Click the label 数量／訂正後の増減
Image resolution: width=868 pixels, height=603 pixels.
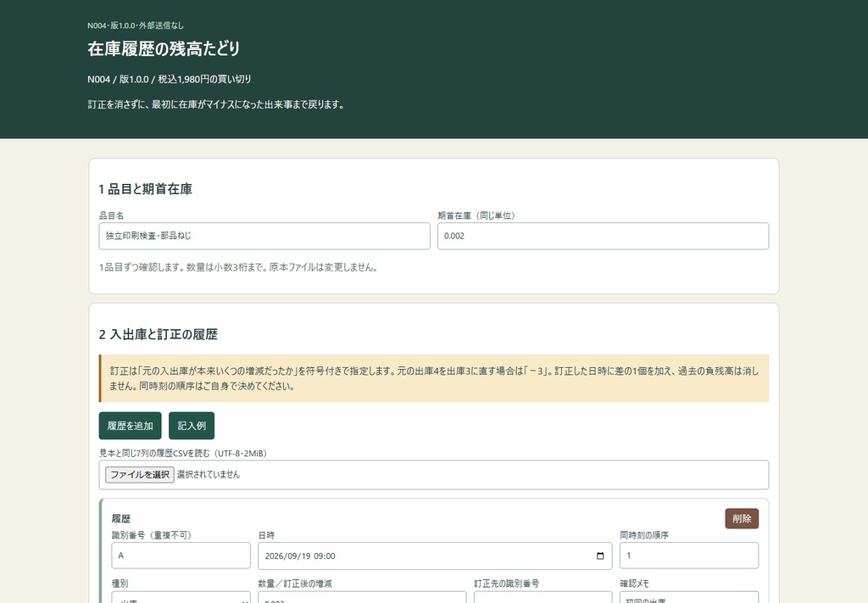click(x=295, y=583)
